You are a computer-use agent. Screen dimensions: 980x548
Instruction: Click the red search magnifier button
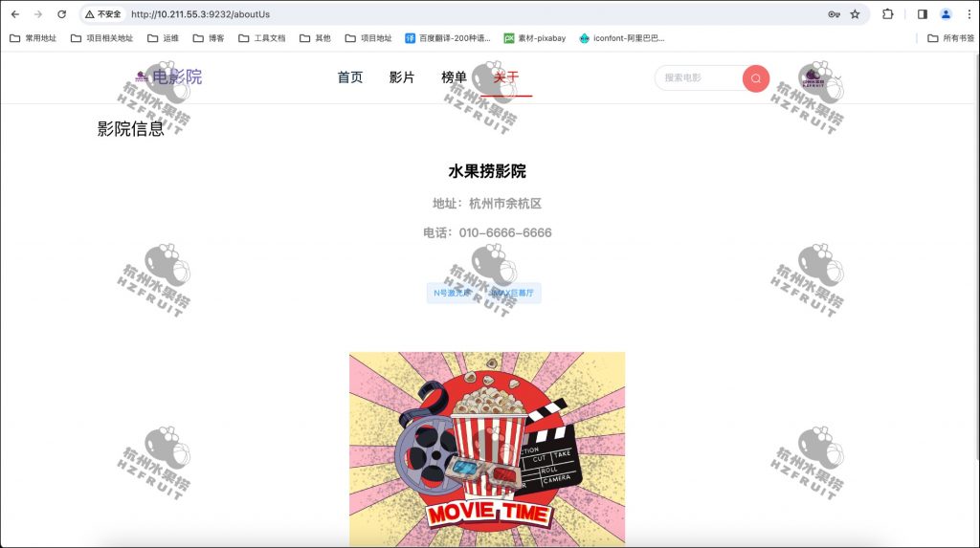click(x=756, y=78)
